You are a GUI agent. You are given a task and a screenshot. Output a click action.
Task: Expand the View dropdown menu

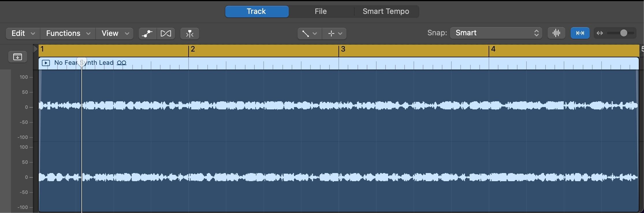click(115, 34)
